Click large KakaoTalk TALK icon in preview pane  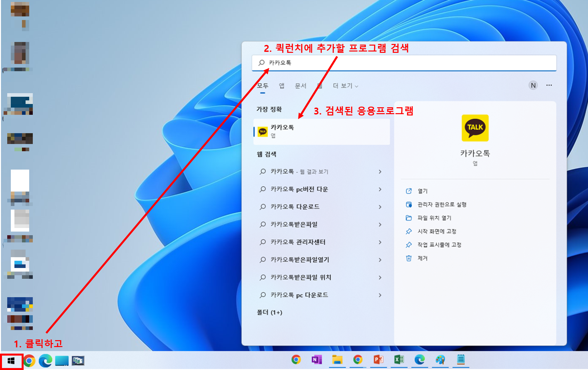pos(475,128)
